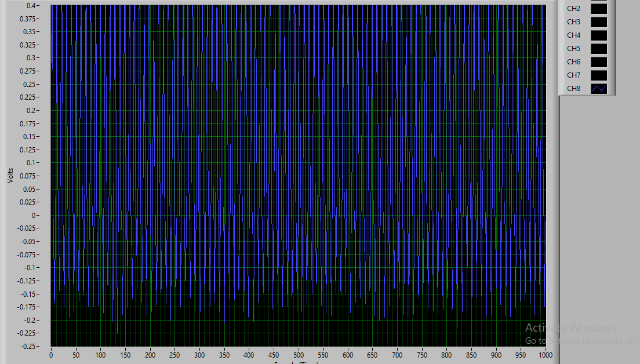
Task: Open the CH3 plot style swatch
Action: pos(599,22)
